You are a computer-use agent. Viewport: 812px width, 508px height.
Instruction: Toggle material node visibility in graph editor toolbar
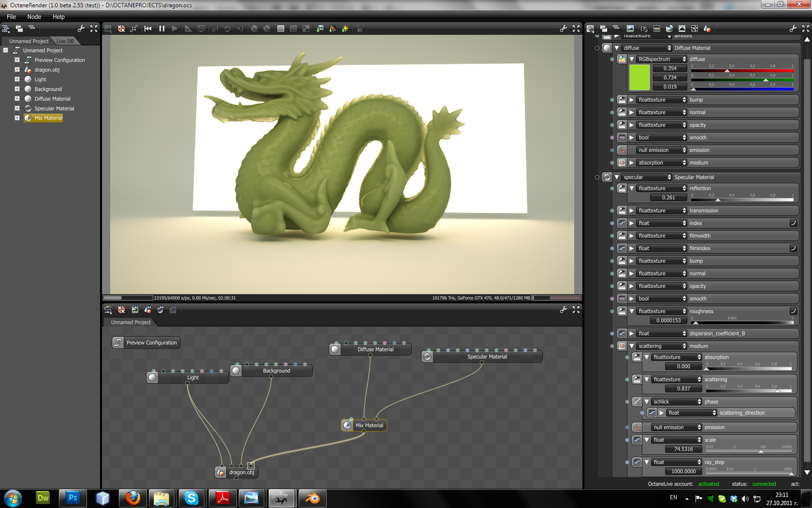click(148, 310)
